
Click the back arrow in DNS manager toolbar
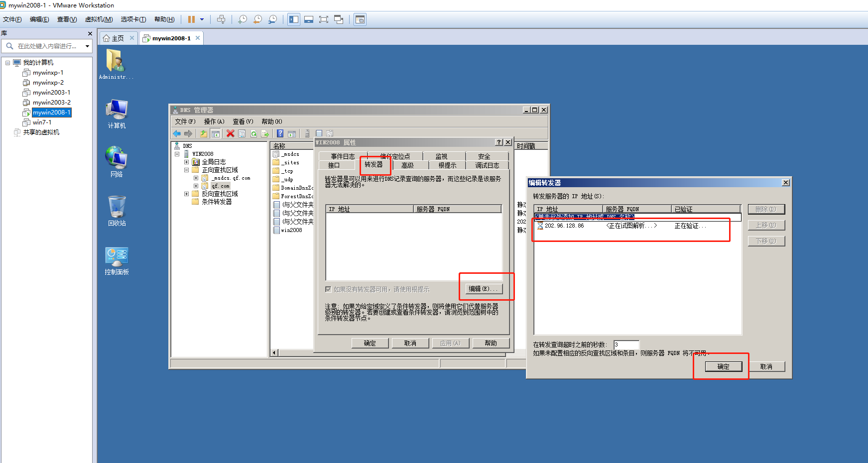[x=177, y=133]
